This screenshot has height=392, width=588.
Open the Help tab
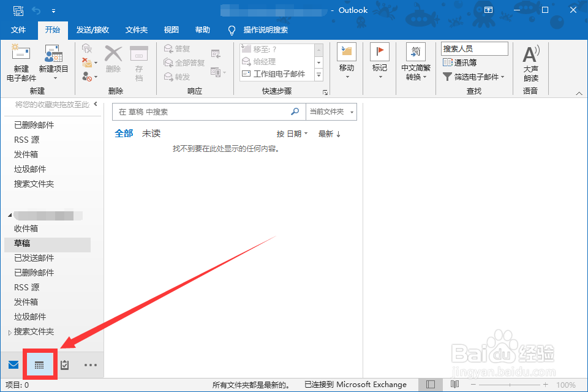pyautogui.click(x=203, y=30)
